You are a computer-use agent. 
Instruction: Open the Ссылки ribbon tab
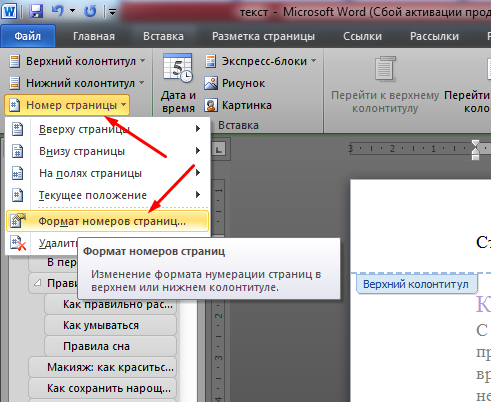[x=362, y=36]
